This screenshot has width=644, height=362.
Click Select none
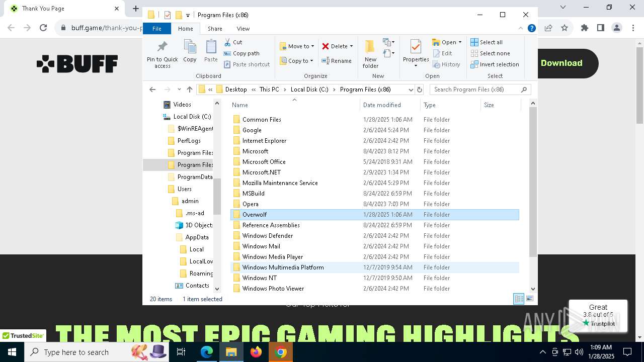490,53
